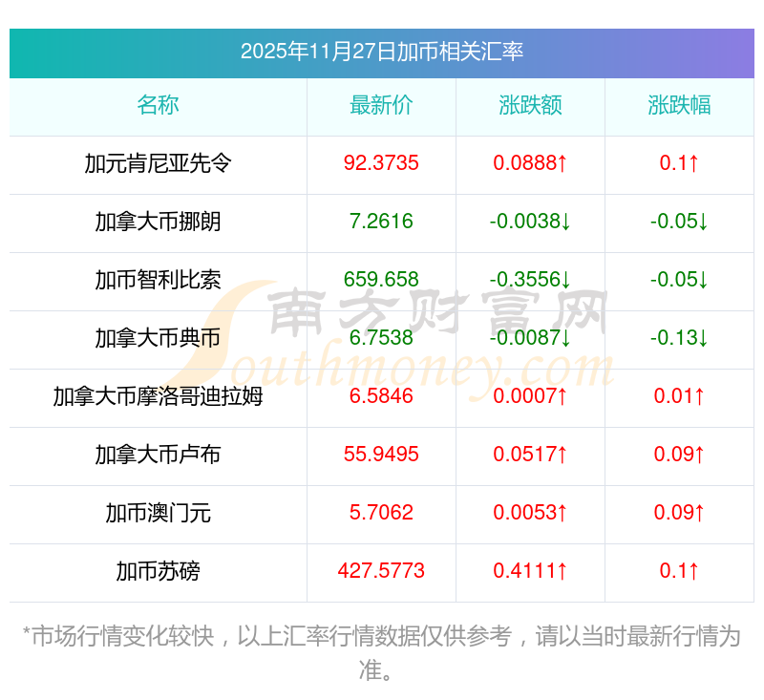Click 加拿大币摩洛哥迪拉姆 currency name
This screenshot has height=700, width=764.
point(158,396)
